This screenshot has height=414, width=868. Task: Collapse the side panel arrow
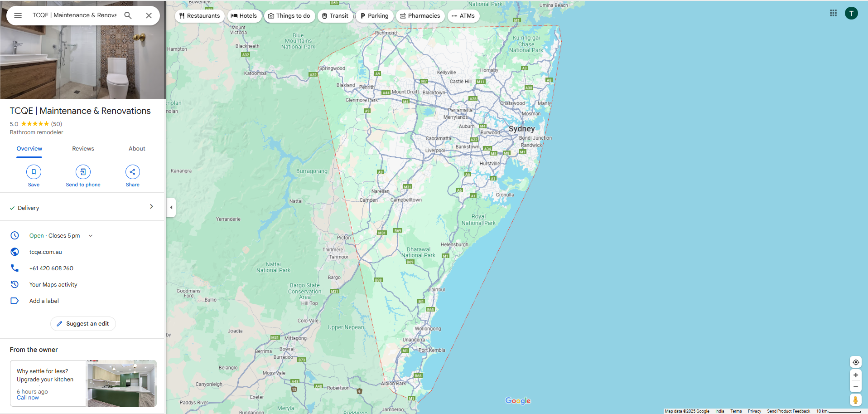click(x=171, y=208)
